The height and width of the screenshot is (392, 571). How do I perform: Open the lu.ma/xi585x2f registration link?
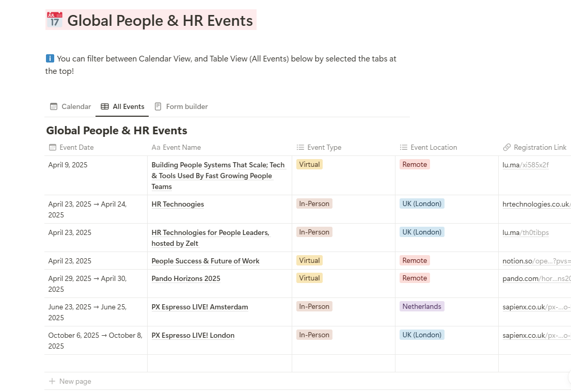pyautogui.click(x=526, y=165)
